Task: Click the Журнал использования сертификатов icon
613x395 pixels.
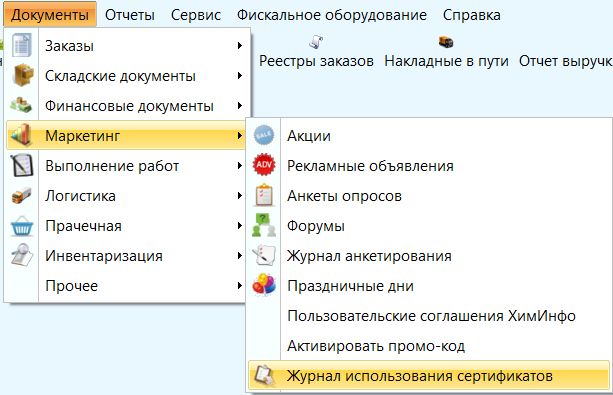Action: tap(264, 375)
